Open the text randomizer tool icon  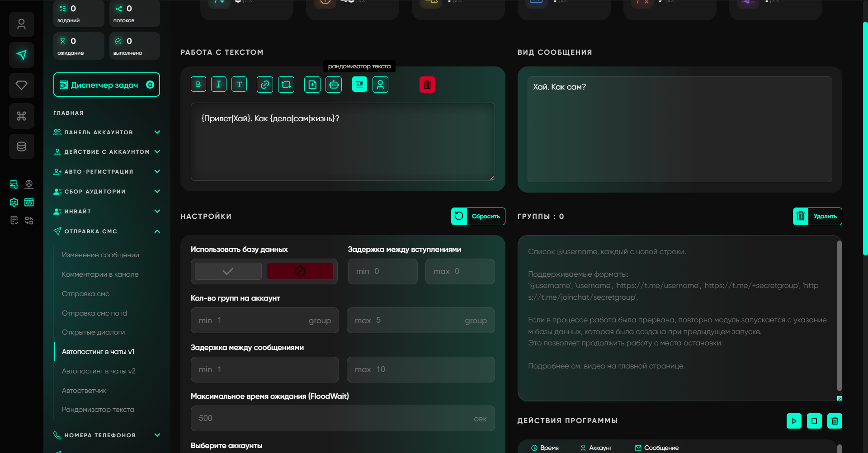click(x=359, y=85)
